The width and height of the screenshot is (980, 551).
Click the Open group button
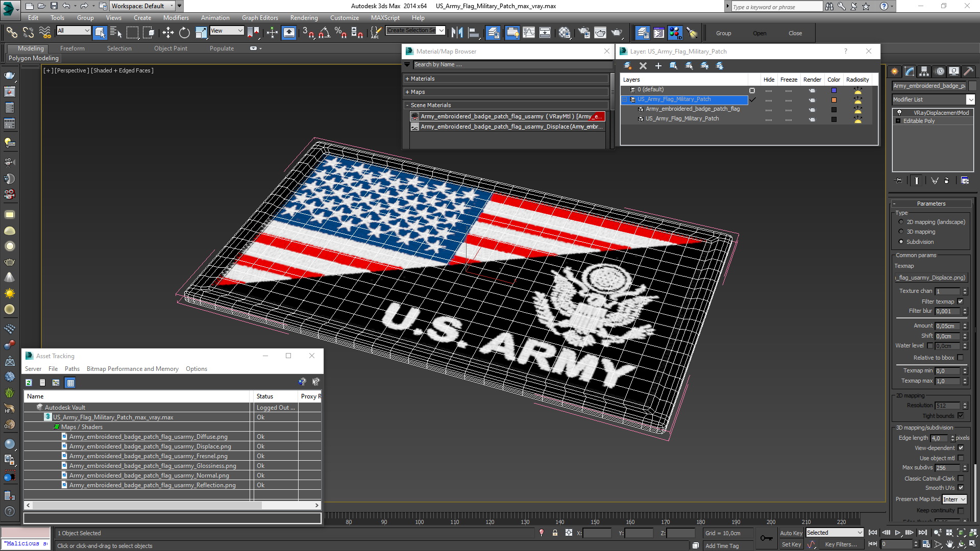[759, 33]
